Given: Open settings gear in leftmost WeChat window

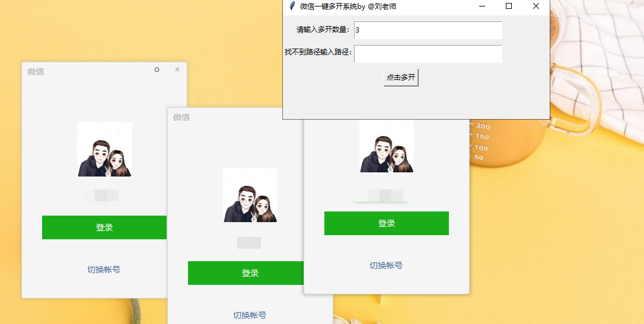Looking at the screenshot, I should click(x=157, y=70).
